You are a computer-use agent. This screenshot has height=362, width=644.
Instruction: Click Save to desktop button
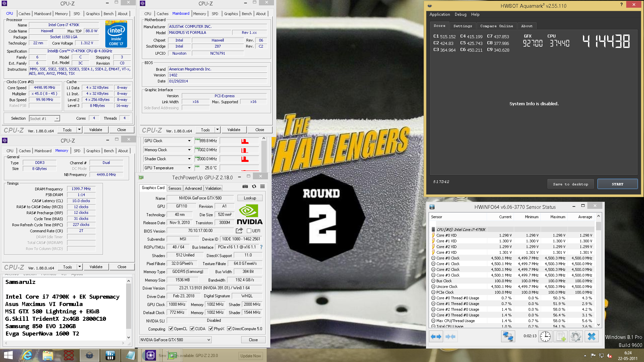[571, 184]
